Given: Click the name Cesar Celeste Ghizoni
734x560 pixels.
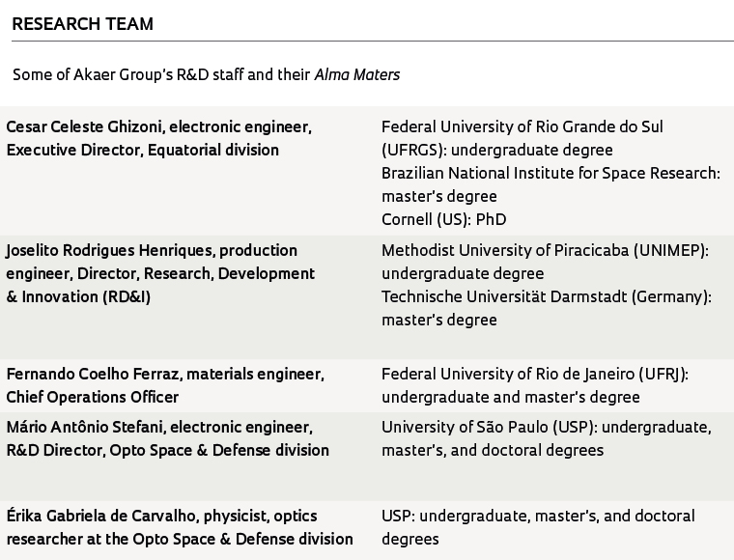Looking at the screenshot, I should point(85,126).
